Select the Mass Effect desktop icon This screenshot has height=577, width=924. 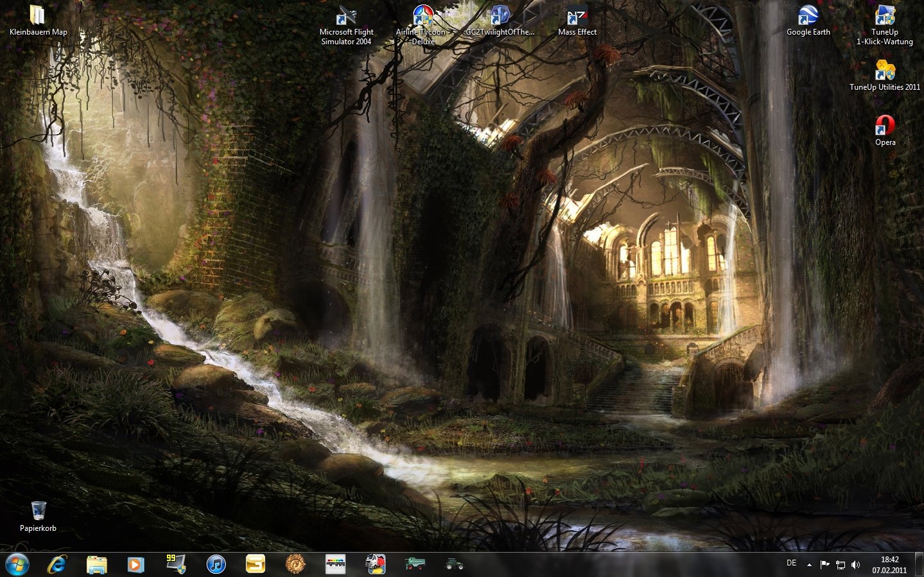577,15
